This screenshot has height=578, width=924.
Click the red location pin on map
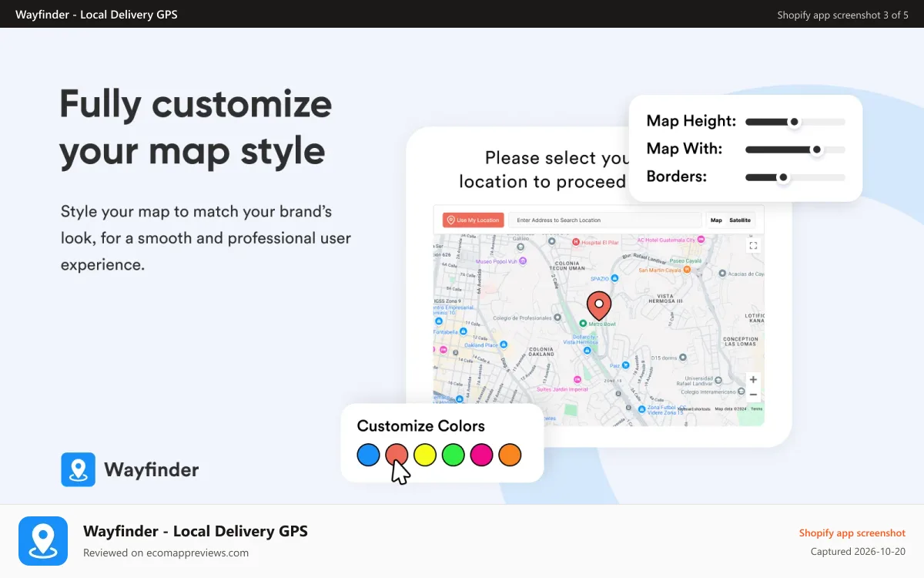point(599,306)
